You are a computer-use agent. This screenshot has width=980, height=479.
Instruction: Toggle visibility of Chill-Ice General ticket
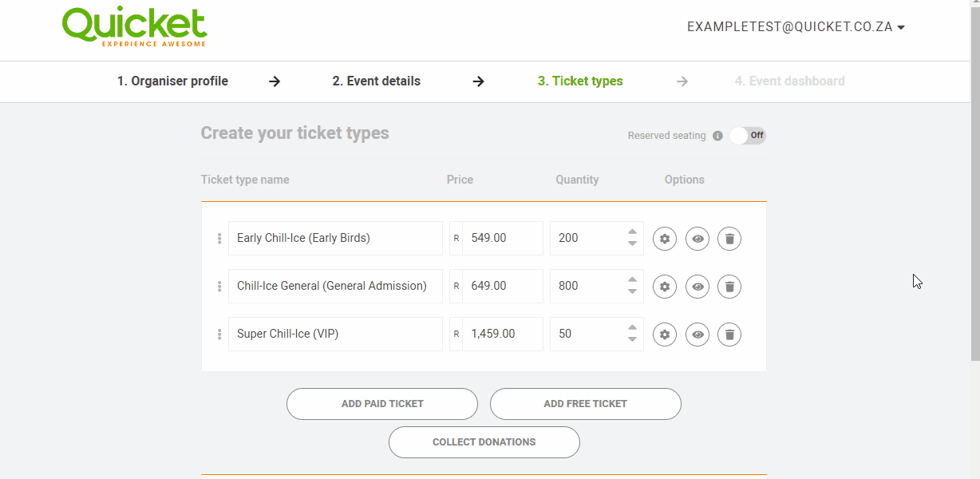tap(697, 286)
